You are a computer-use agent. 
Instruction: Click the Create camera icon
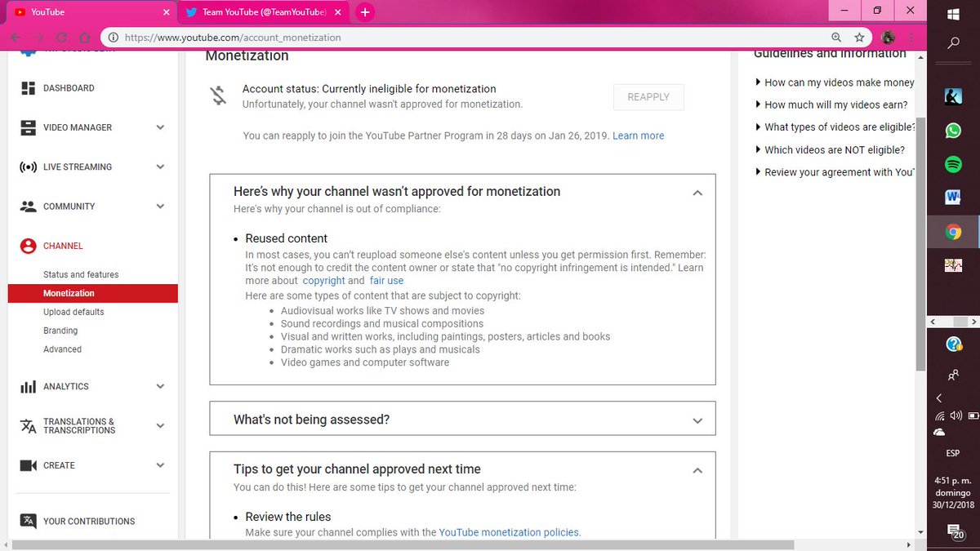[28, 465]
